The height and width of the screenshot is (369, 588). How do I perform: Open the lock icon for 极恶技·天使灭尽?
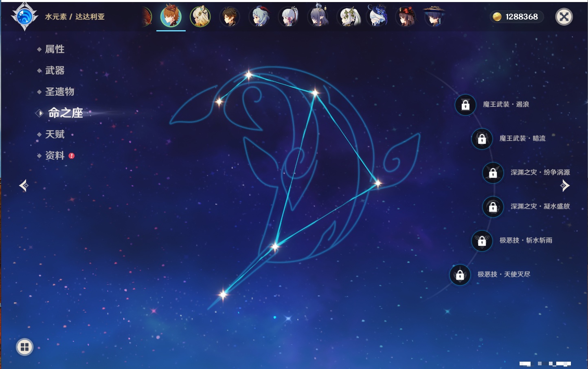(460, 274)
